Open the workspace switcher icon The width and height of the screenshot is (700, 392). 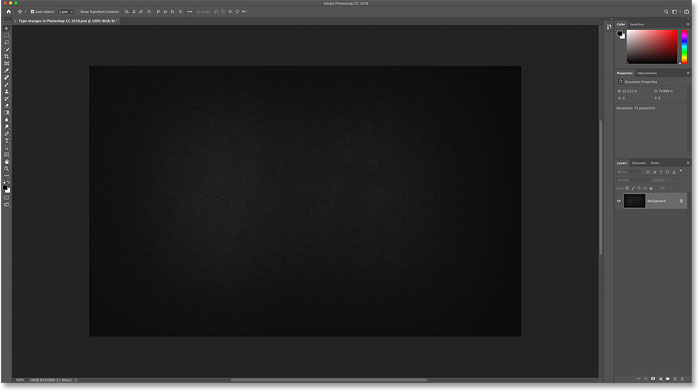pyautogui.click(x=675, y=12)
